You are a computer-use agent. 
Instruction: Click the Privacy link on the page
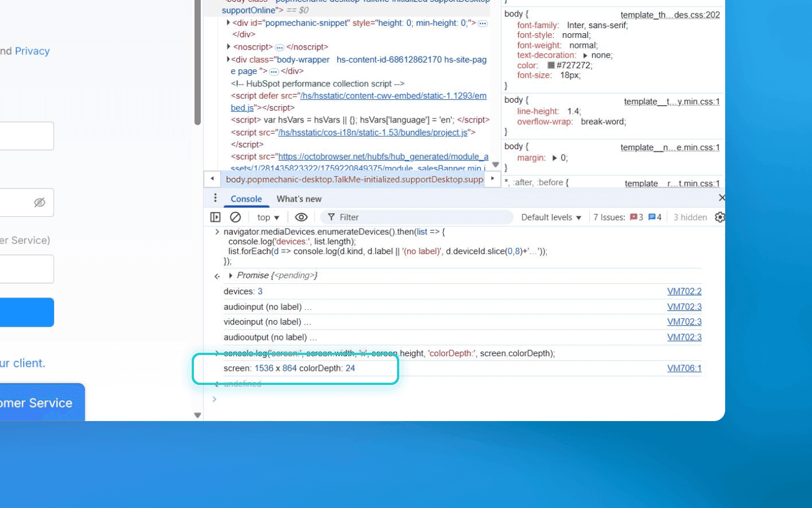pyautogui.click(x=32, y=51)
